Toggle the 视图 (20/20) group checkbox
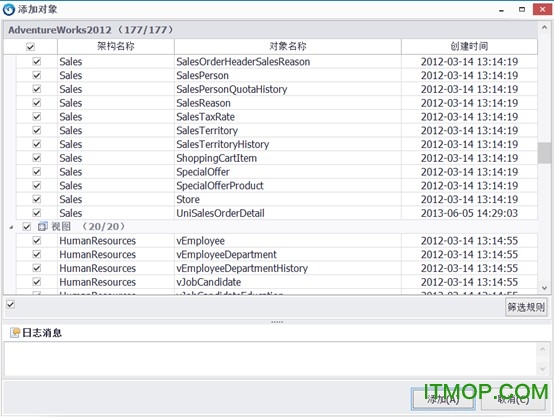 pos(26,227)
